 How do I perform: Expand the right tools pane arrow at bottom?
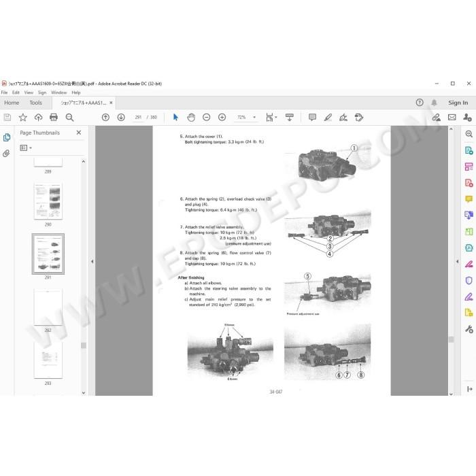[x=470, y=389]
